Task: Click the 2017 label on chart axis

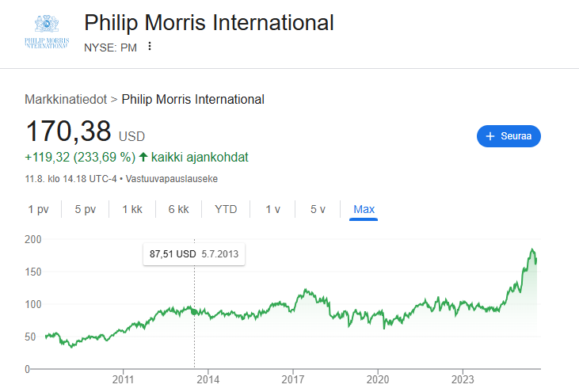Action: click(x=293, y=380)
